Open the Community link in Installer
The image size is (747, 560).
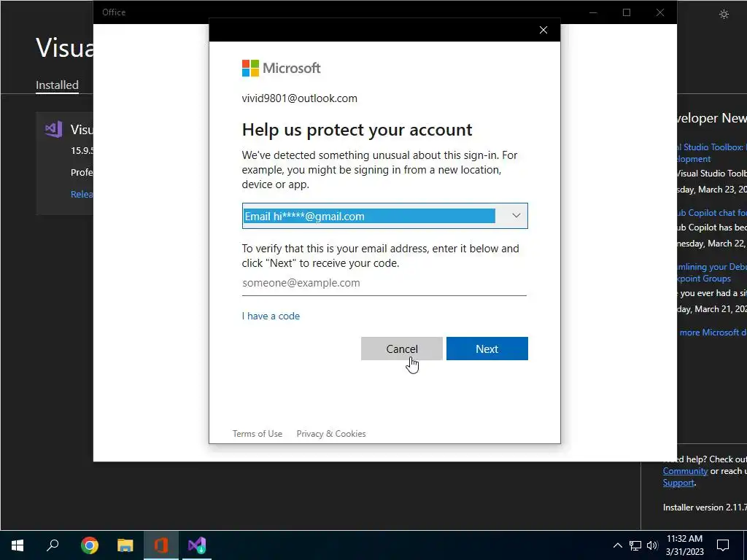tap(685, 471)
